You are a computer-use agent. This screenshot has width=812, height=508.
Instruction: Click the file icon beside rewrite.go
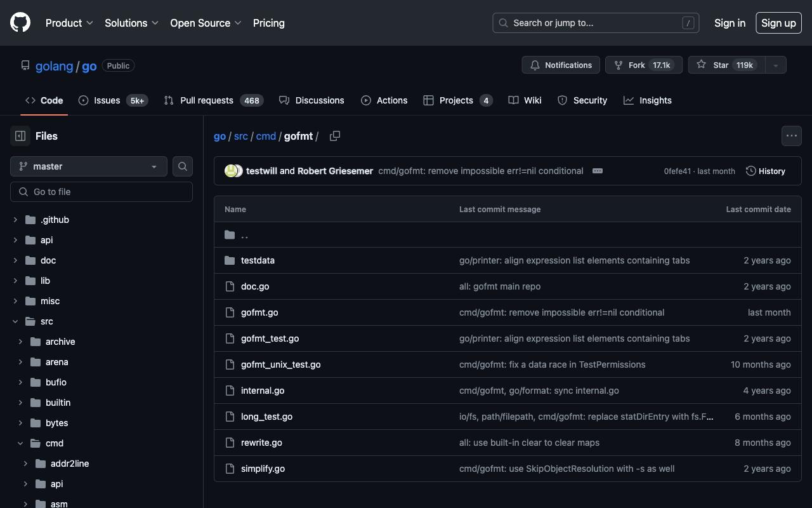point(230,443)
